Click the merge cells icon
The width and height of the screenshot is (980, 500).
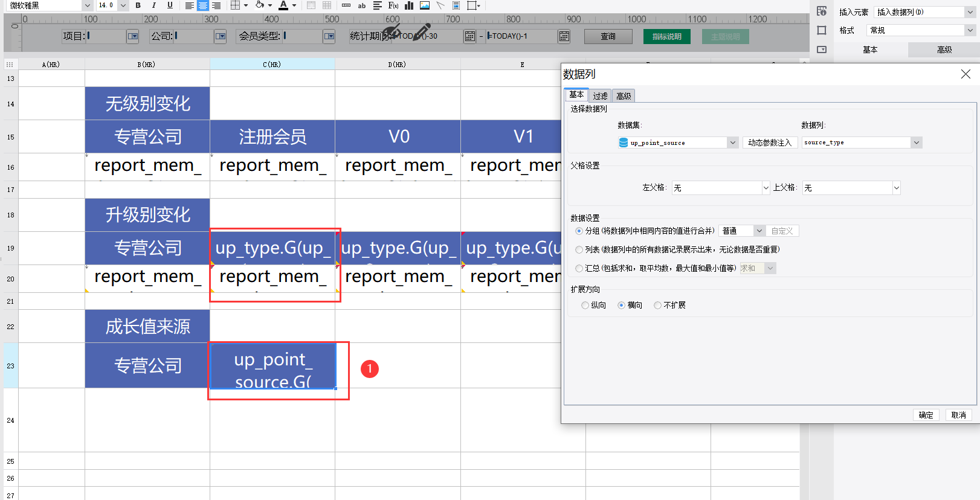click(x=311, y=5)
